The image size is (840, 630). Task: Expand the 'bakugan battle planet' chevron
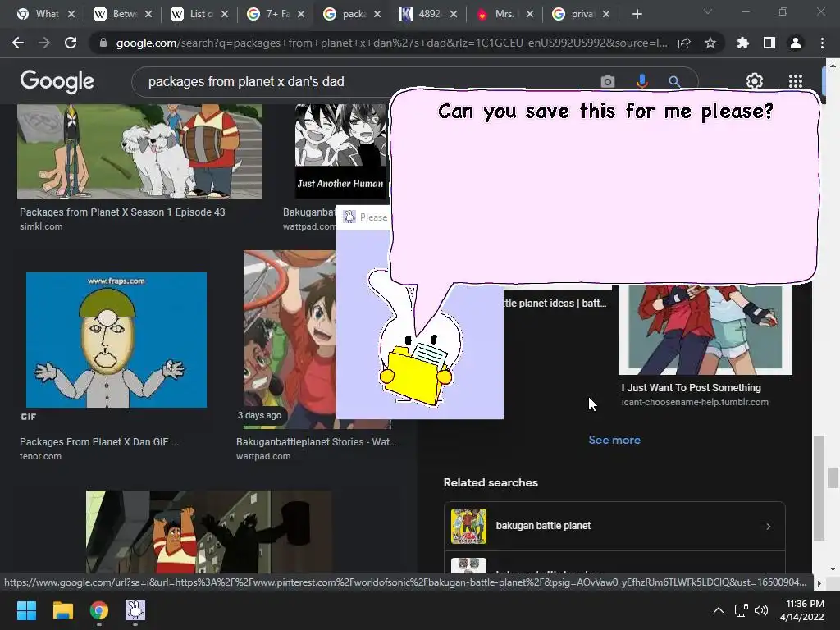(768, 527)
